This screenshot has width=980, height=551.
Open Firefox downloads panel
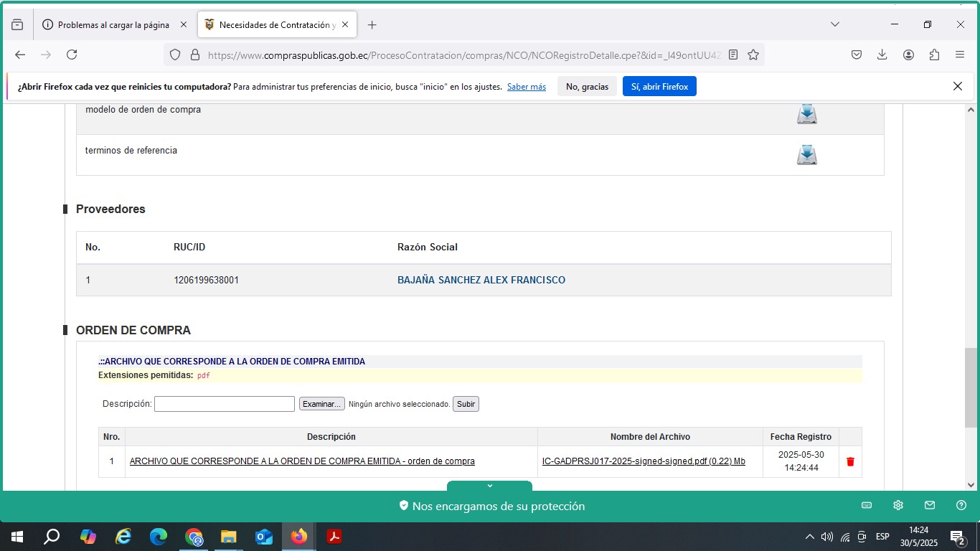[x=882, y=55]
